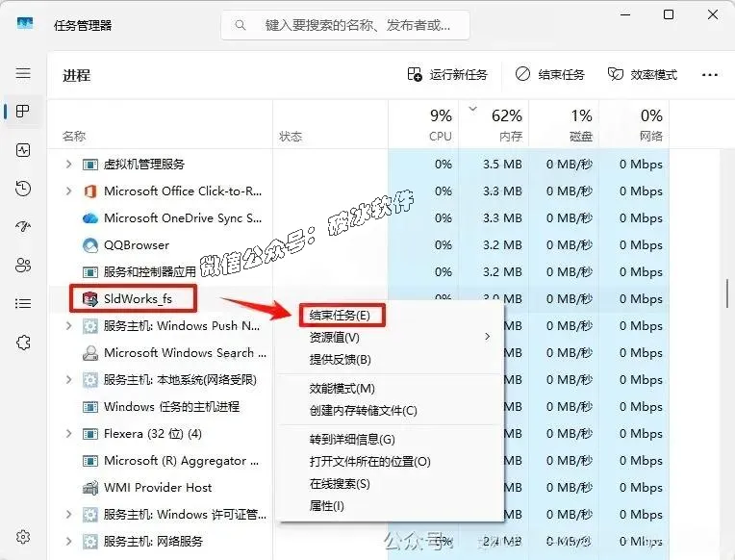Open the Users icon in sidebar
The height and width of the screenshot is (560, 735).
23,265
